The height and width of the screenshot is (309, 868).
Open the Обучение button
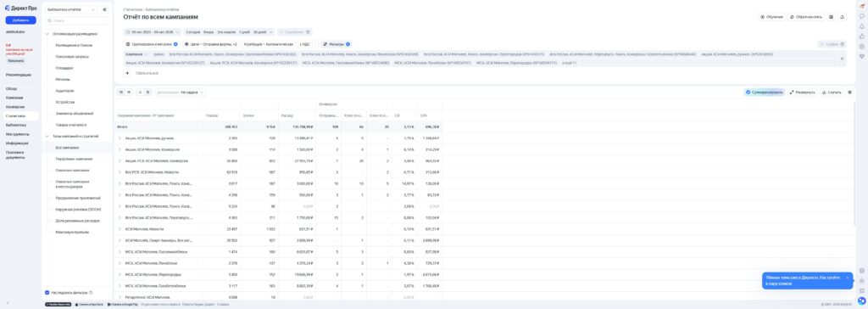pyautogui.click(x=771, y=17)
